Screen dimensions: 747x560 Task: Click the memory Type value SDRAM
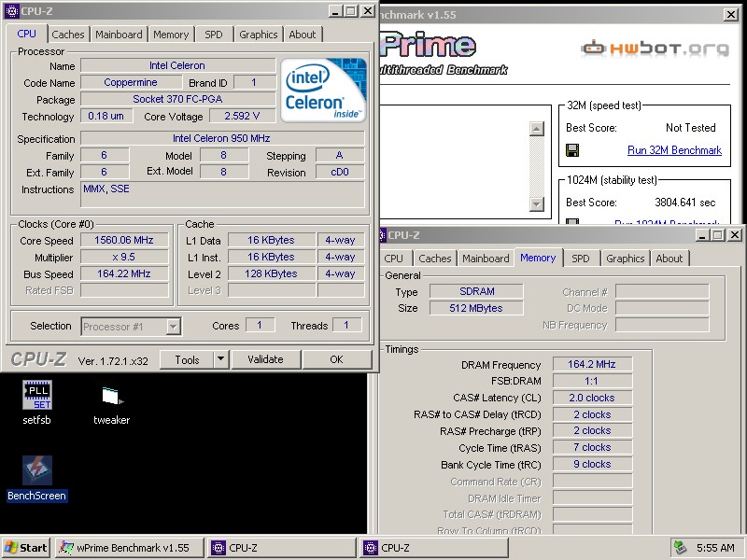tap(476, 291)
